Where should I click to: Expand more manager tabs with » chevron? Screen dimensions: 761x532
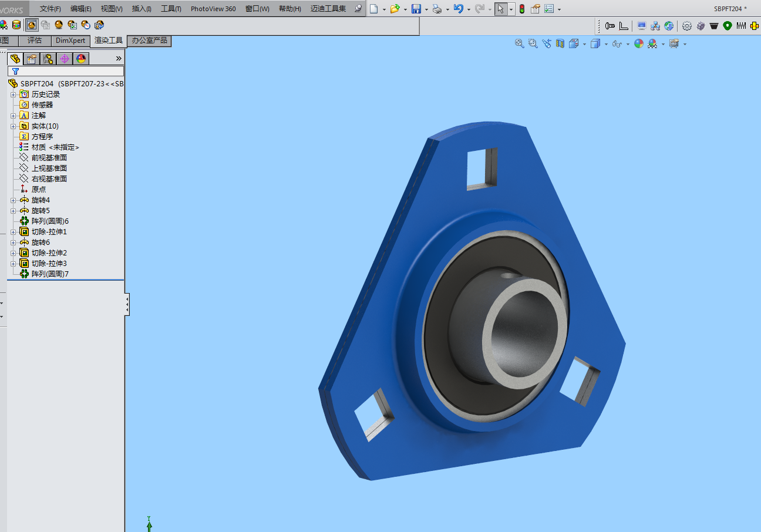tap(119, 59)
